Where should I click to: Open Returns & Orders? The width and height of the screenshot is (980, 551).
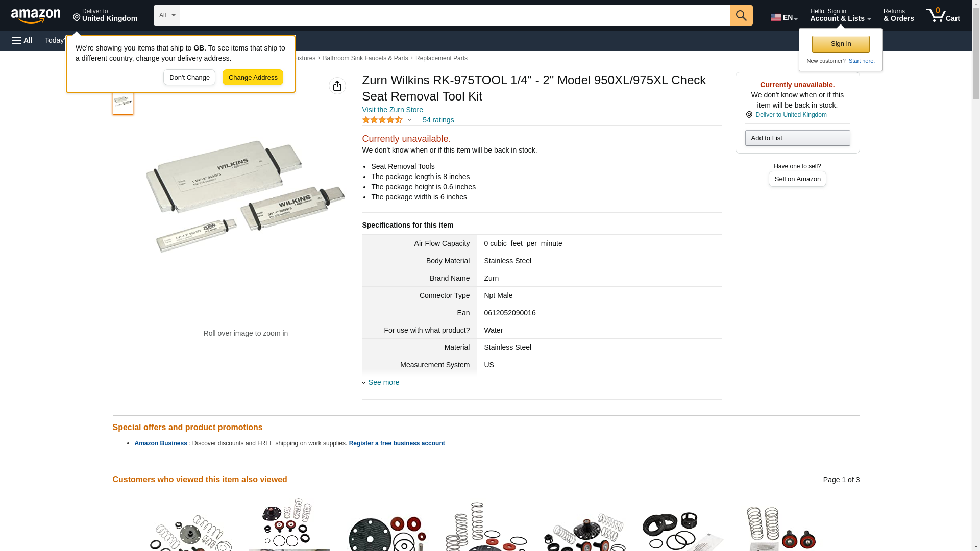pos(898,15)
